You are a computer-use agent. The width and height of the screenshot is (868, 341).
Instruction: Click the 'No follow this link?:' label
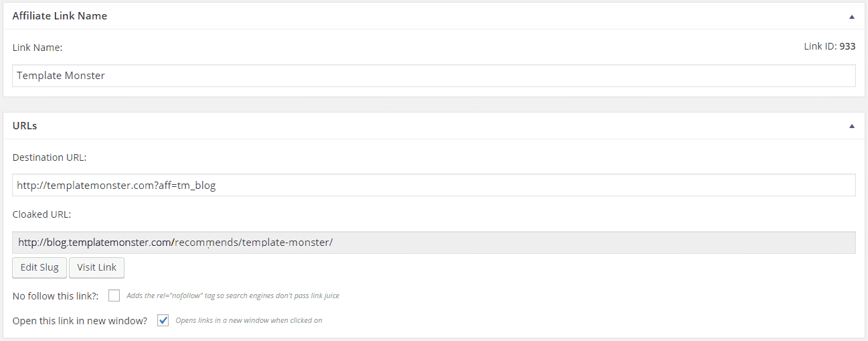click(x=56, y=295)
